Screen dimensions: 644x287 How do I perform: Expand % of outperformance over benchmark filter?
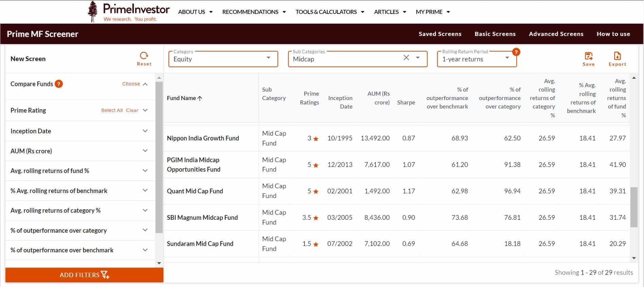pos(145,250)
